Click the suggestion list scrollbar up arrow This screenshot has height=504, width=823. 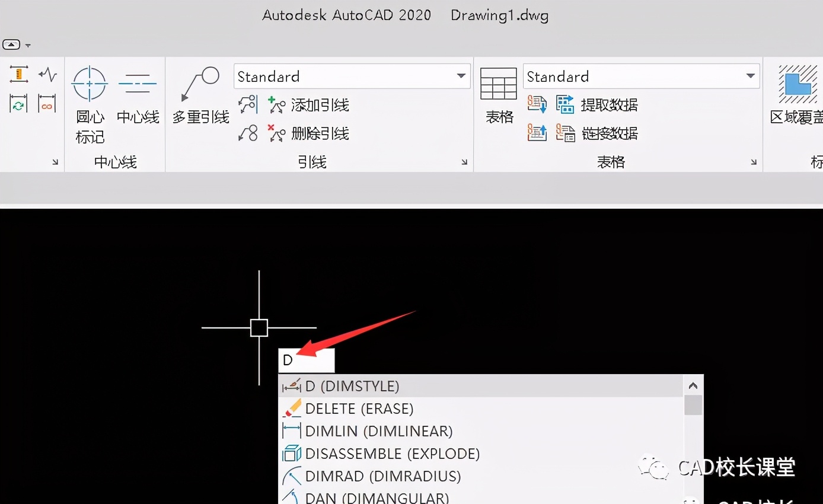[x=693, y=385]
